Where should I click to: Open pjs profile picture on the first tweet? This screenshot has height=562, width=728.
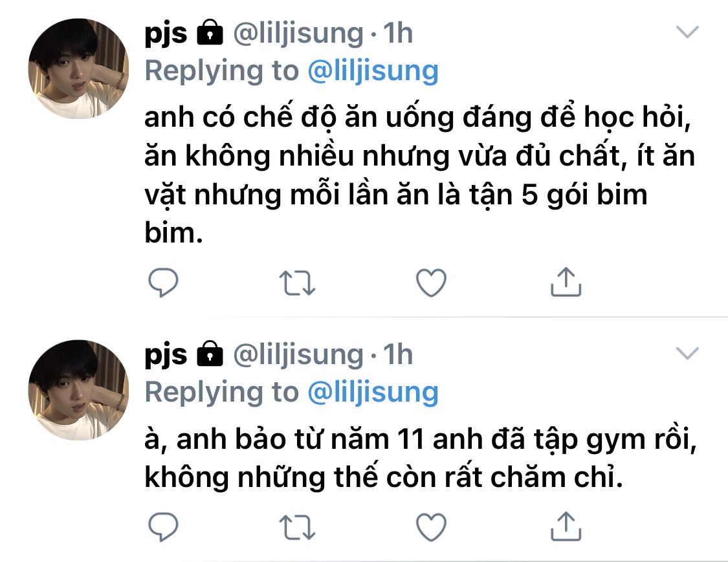[78, 69]
